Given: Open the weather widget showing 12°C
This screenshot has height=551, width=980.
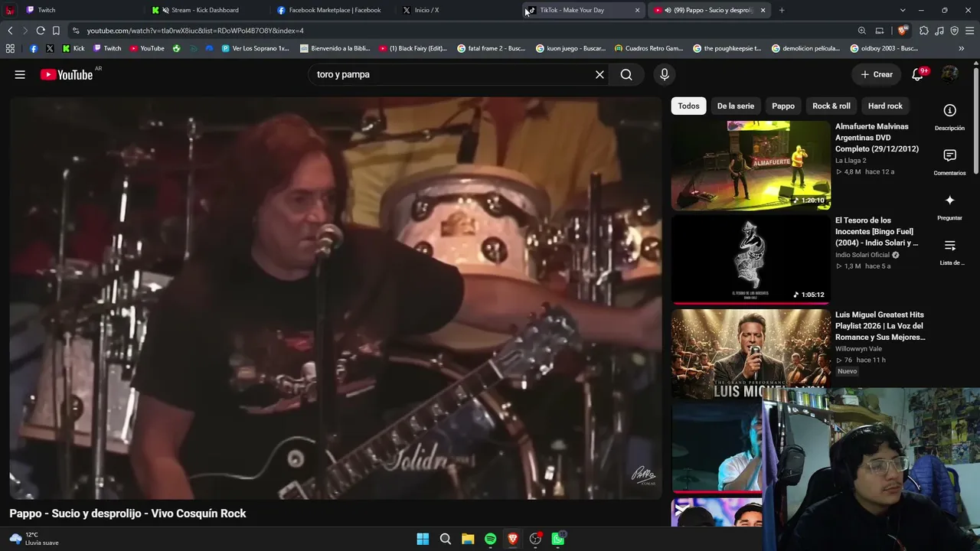Looking at the screenshot, I should [34, 539].
